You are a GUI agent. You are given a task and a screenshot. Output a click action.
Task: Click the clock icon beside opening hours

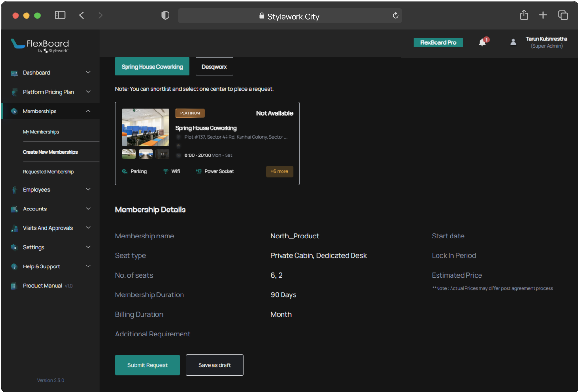[x=179, y=155]
